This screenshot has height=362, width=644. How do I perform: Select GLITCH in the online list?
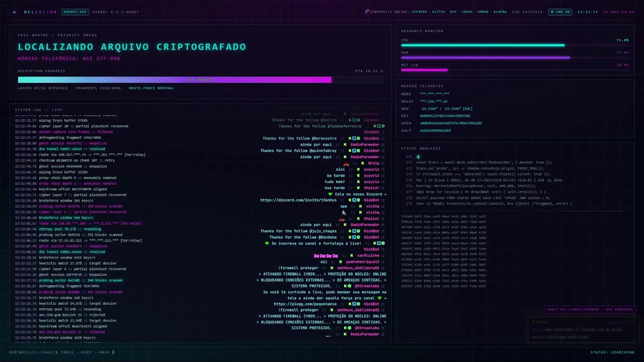point(438,12)
